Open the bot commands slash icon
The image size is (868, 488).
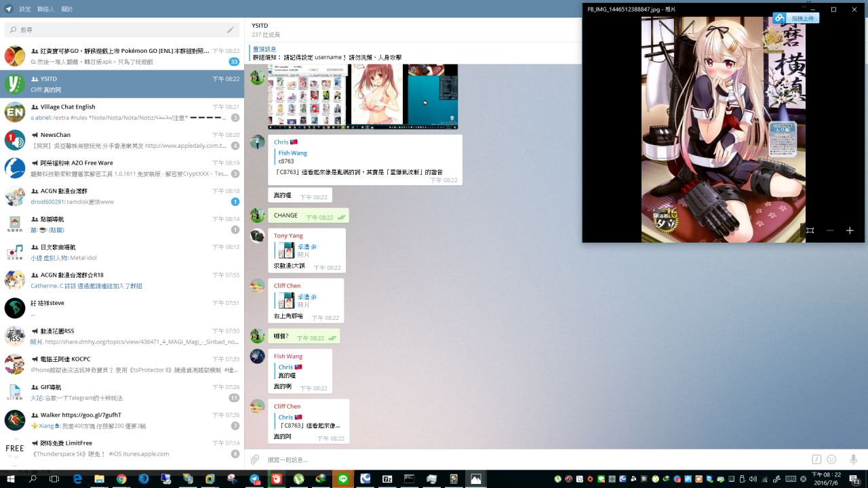coord(816,460)
